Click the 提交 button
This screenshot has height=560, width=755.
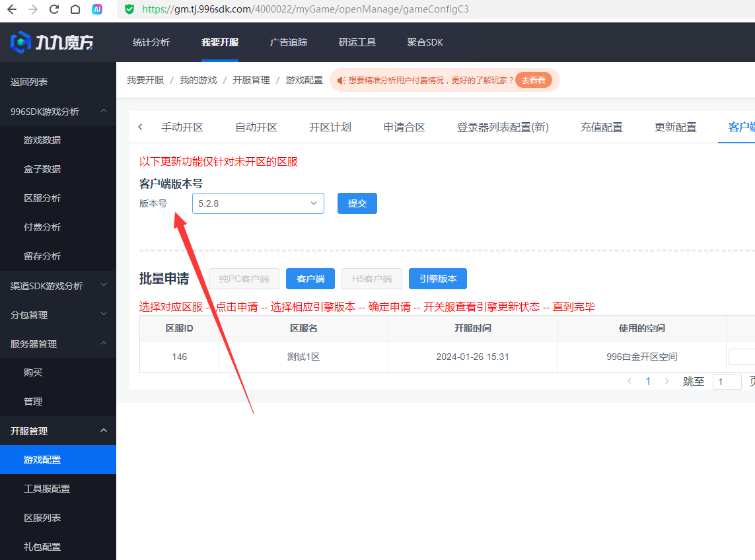[357, 203]
